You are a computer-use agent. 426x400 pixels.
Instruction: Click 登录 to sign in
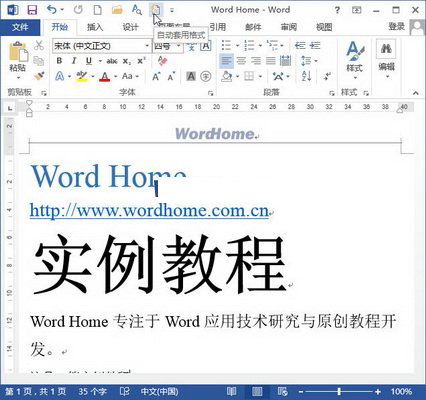click(x=396, y=27)
